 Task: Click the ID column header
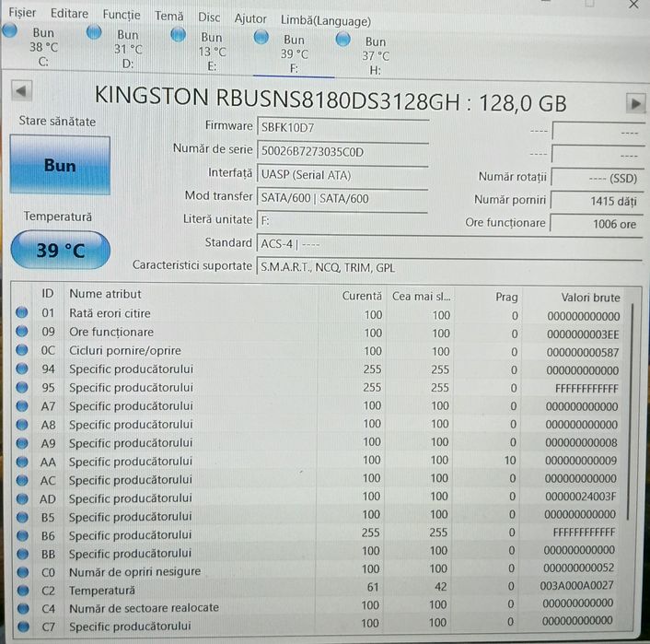48,293
